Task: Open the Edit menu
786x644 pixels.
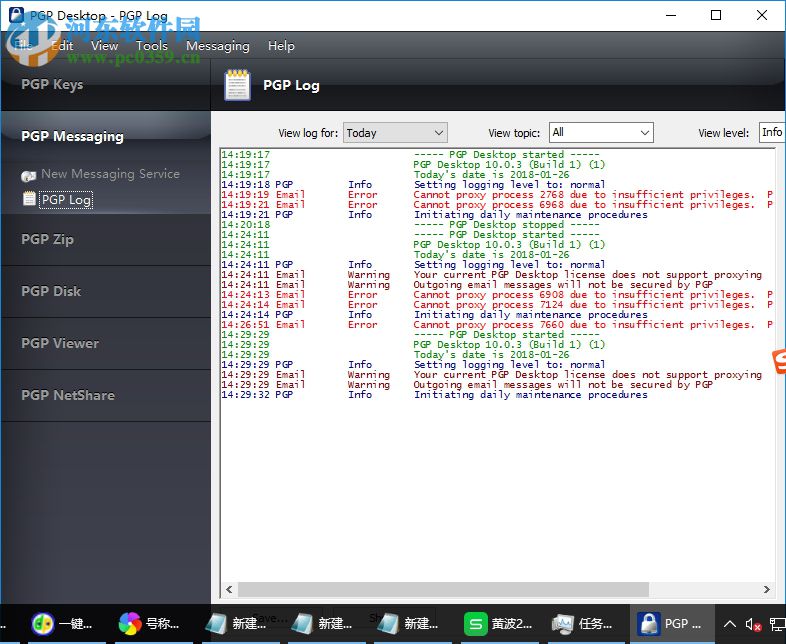Action: pyautogui.click(x=63, y=46)
